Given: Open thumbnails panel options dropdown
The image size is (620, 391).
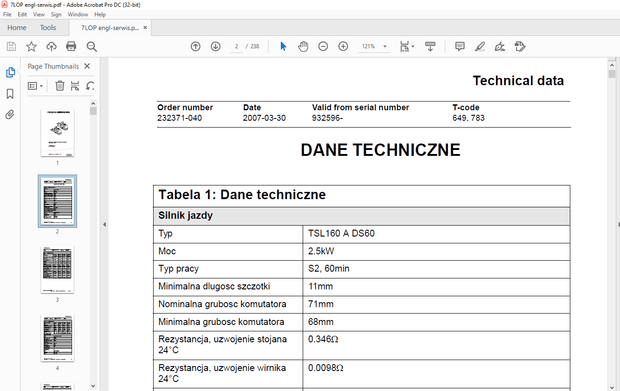Looking at the screenshot, I should click(x=35, y=85).
